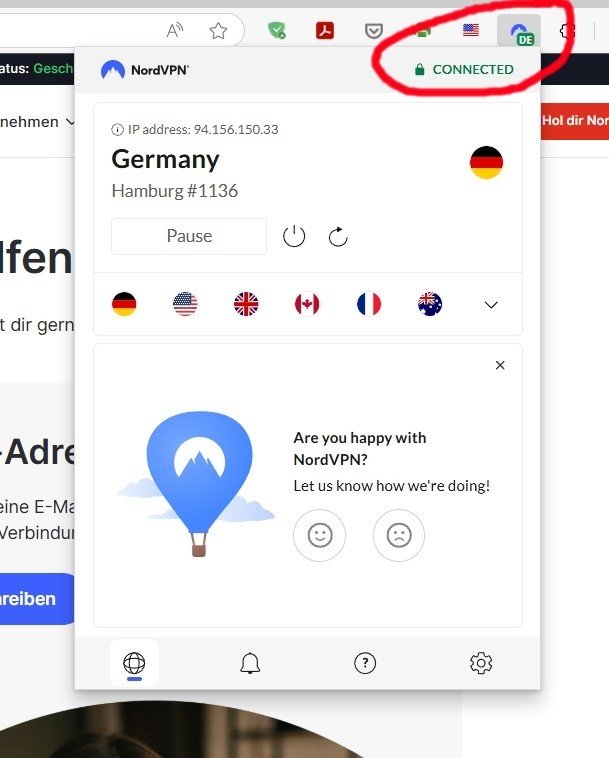Connect to the United Kingdom flag

pos(246,304)
